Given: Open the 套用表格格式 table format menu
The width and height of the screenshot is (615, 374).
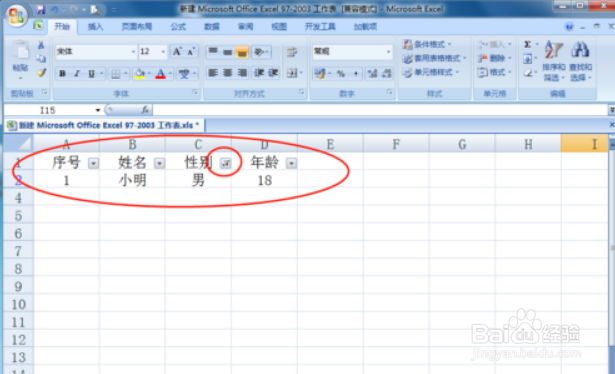Looking at the screenshot, I should (x=435, y=58).
